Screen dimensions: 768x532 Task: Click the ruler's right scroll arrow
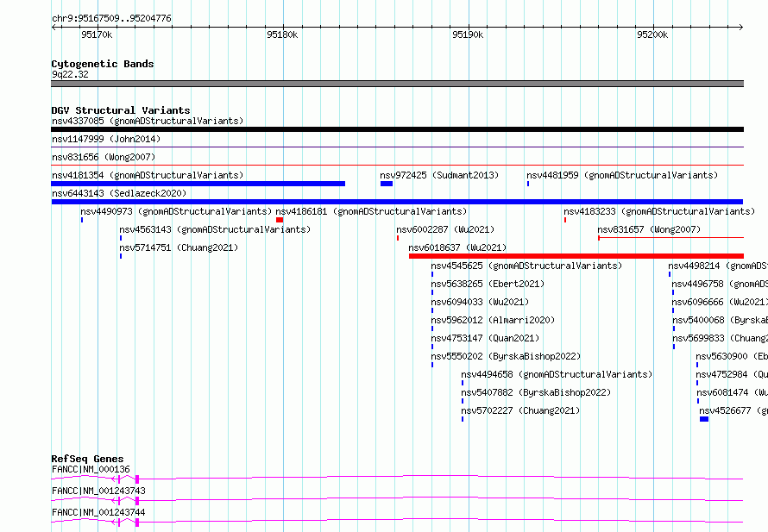pos(741,27)
